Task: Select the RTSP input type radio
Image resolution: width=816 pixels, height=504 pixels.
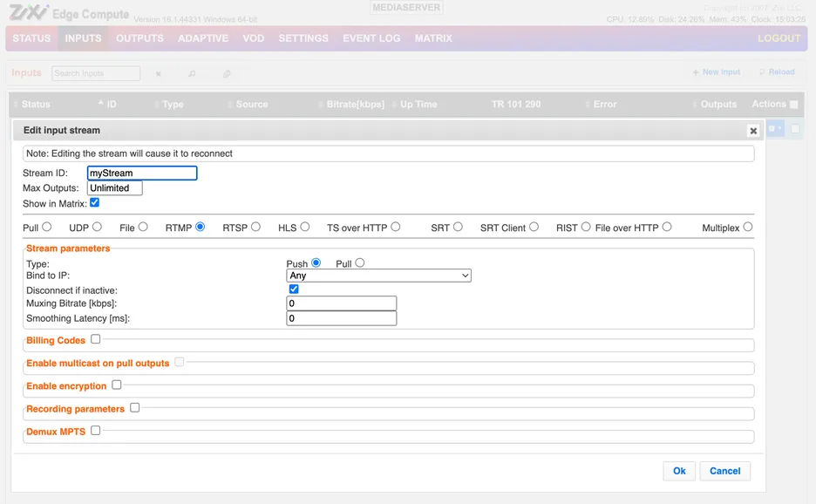Action: click(255, 227)
